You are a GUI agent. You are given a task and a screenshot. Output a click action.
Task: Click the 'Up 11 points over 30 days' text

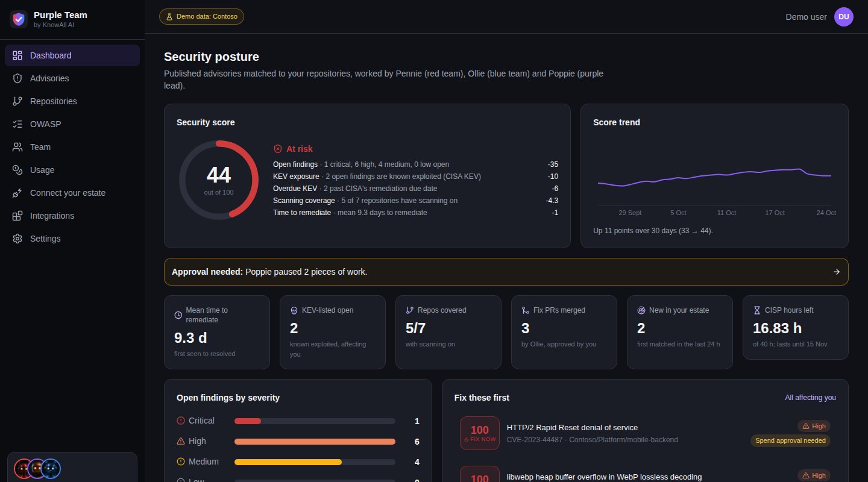(x=653, y=231)
